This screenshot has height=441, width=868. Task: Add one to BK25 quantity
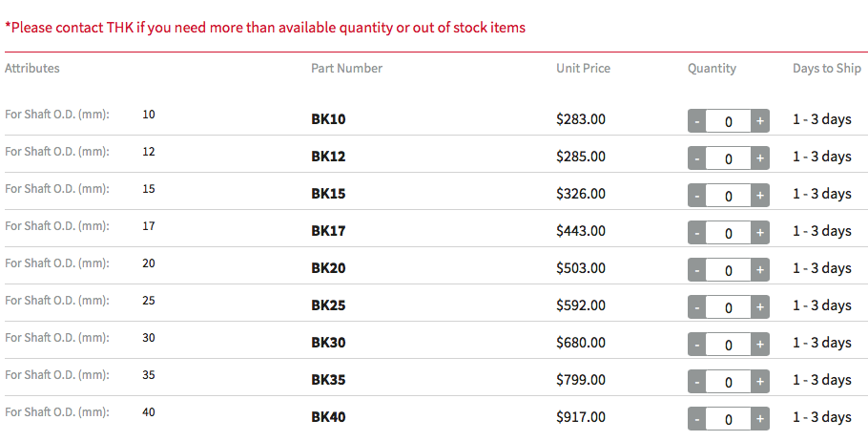760,307
